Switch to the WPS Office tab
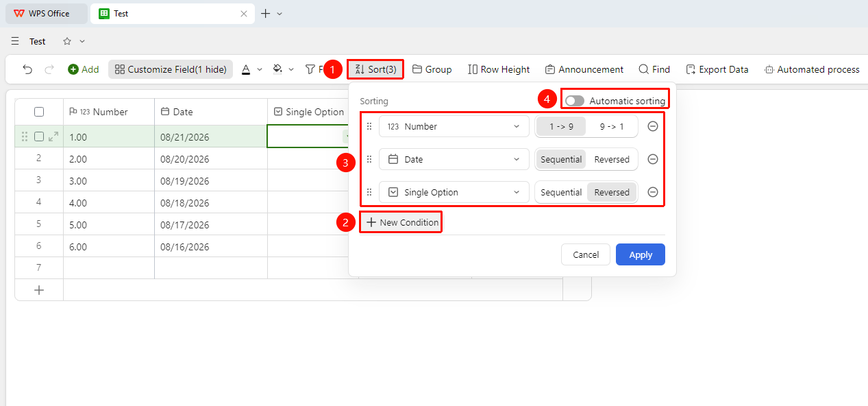Image resolution: width=868 pixels, height=406 pixels. (47, 14)
